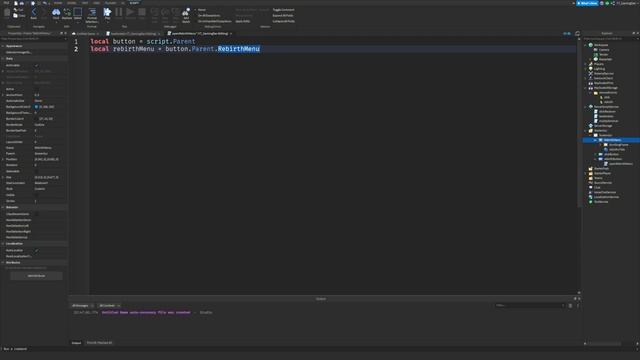The image size is (640, 360).
Task: Click the Pause icon in Test group
Action: (119, 12)
